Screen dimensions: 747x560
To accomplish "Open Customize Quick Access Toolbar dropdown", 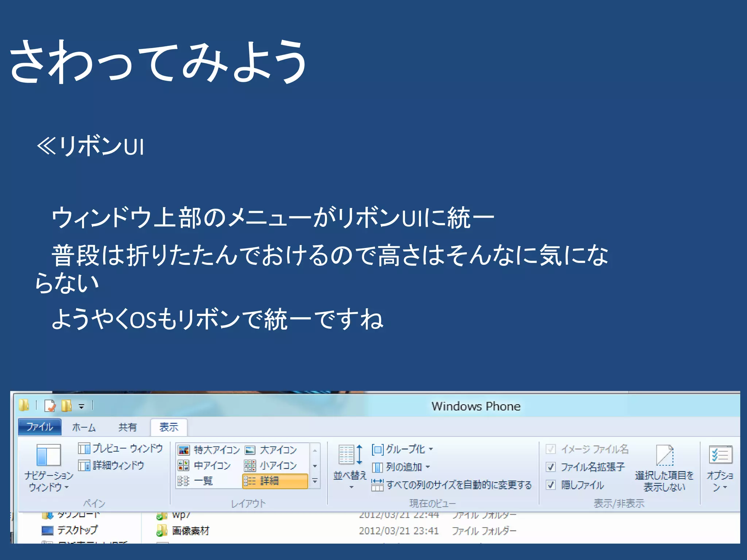I will [x=81, y=406].
